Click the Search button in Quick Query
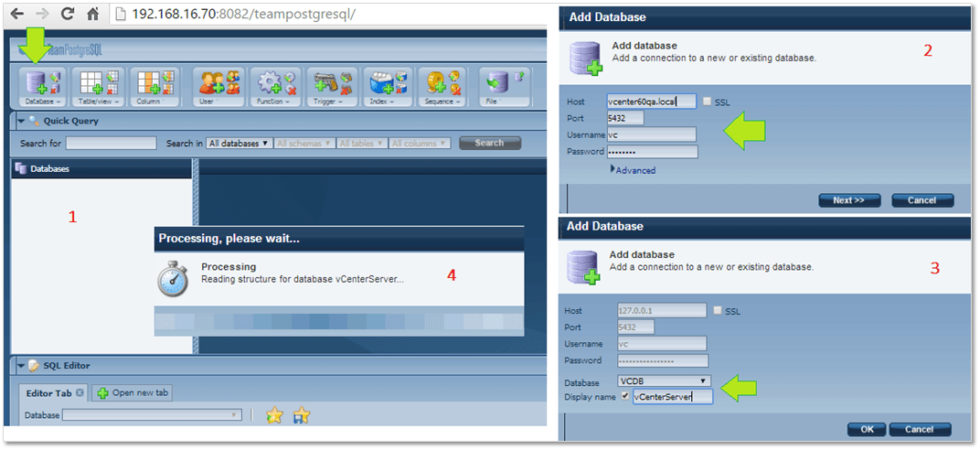This screenshot has width=980, height=450. pyautogui.click(x=489, y=143)
